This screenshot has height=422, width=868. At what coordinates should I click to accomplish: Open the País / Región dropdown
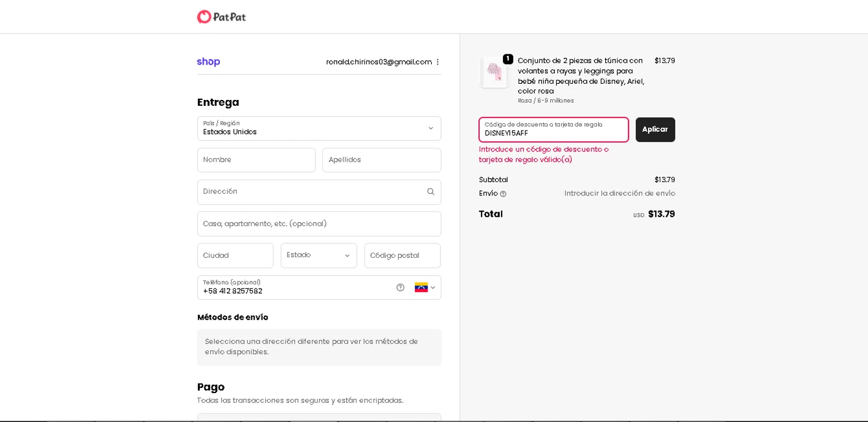(x=319, y=128)
